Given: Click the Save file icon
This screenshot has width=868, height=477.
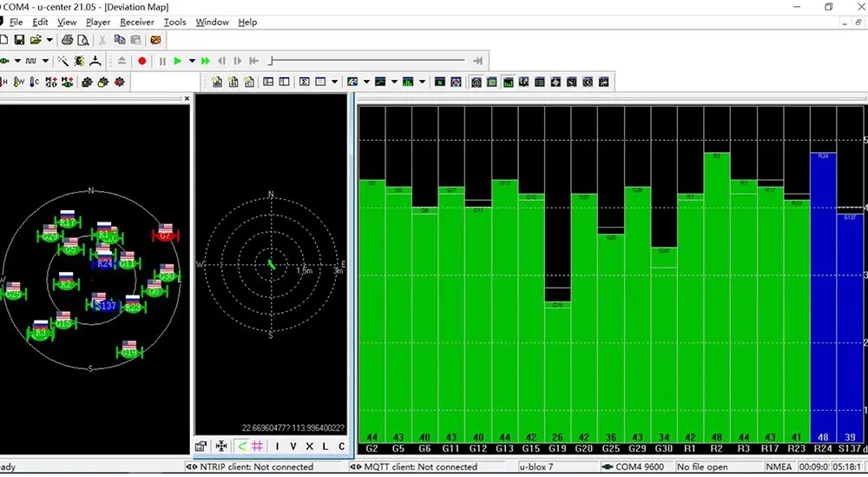Looking at the screenshot, I should point(19,40).
